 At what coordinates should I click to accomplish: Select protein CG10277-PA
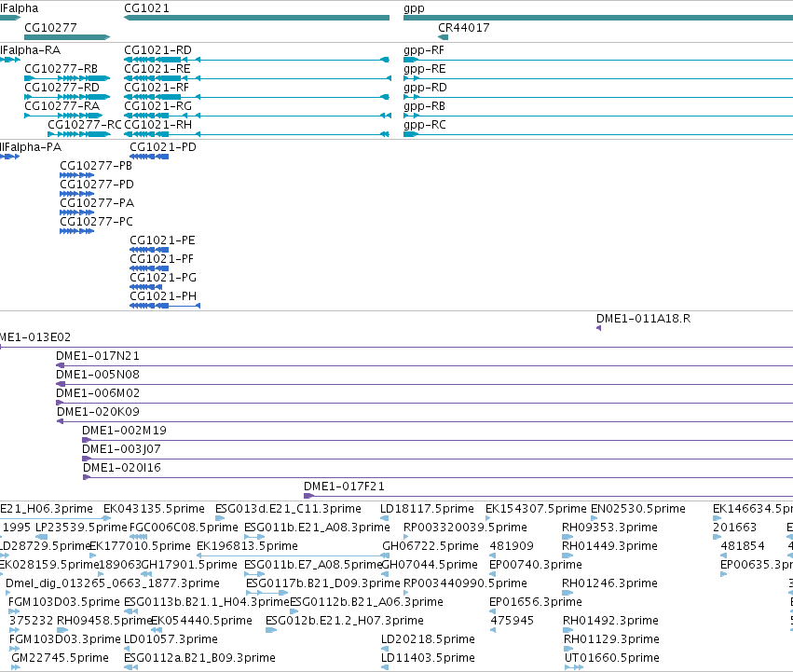click(x=76, y=213)
